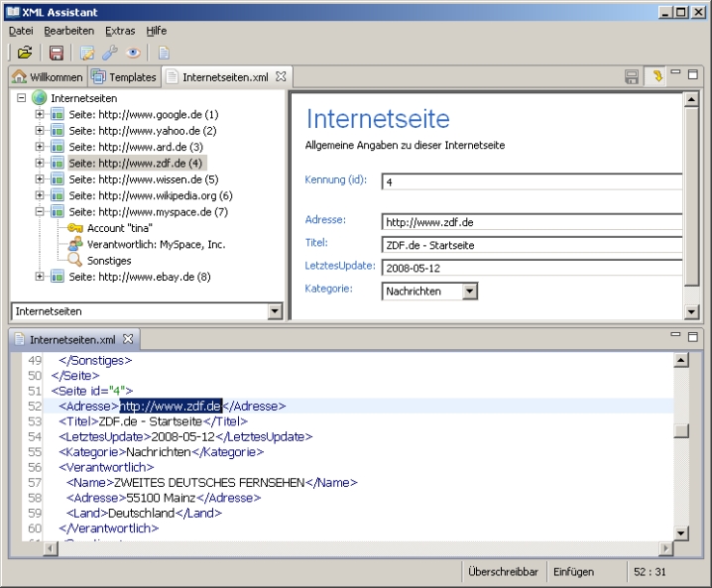Image resolution: width=712 pixels, height=588 pixels.
Task: Click the vertical scrollbar thumb in XML editor
Action: pos(680,430)
